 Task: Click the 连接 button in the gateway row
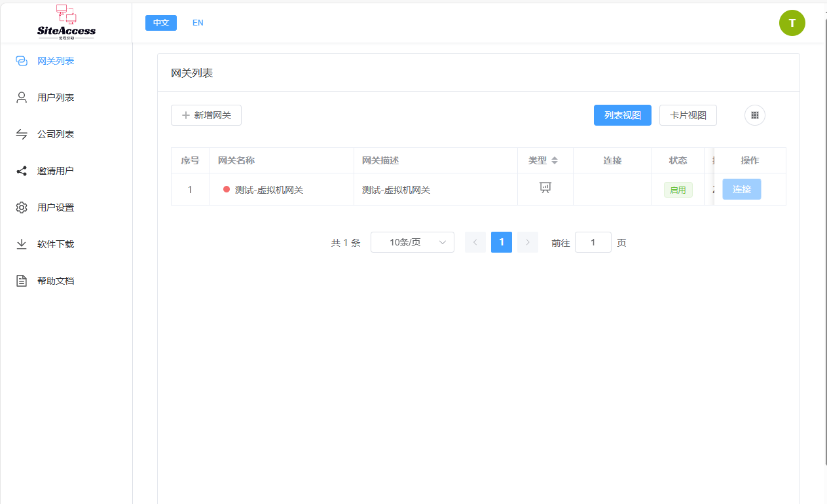(741, 189)
